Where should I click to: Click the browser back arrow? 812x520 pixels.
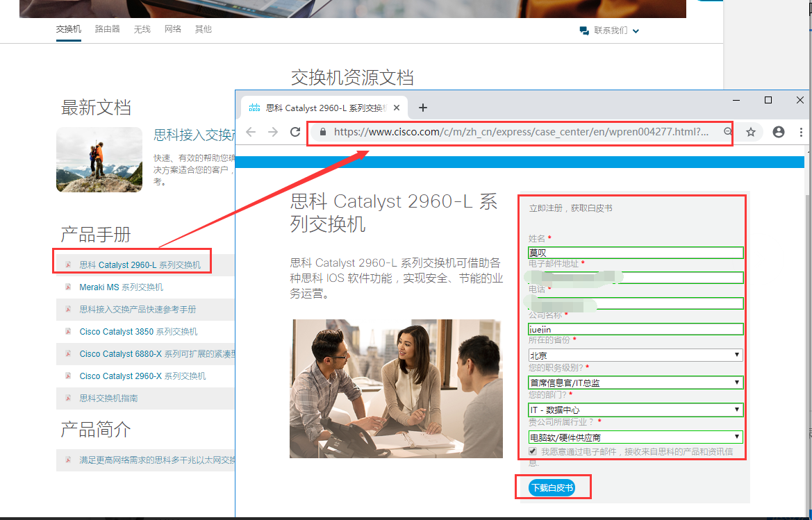tap(251, 132)
